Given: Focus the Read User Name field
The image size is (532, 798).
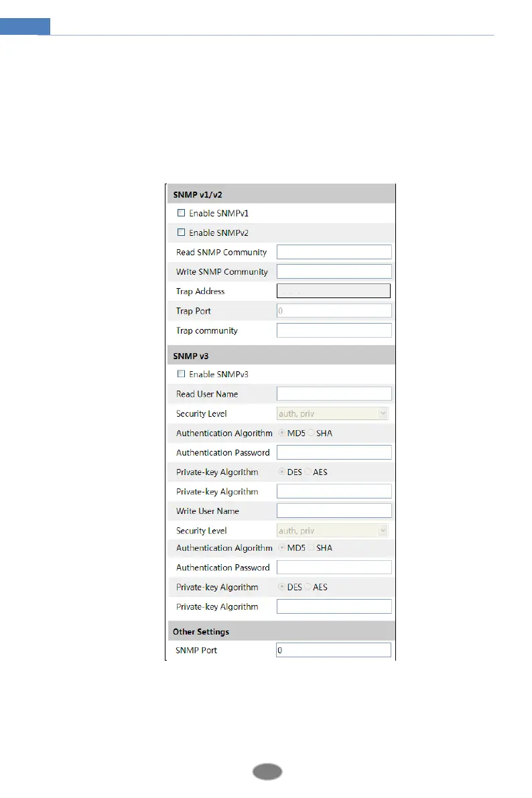Looking at the screenshot, I should (334, 394).
